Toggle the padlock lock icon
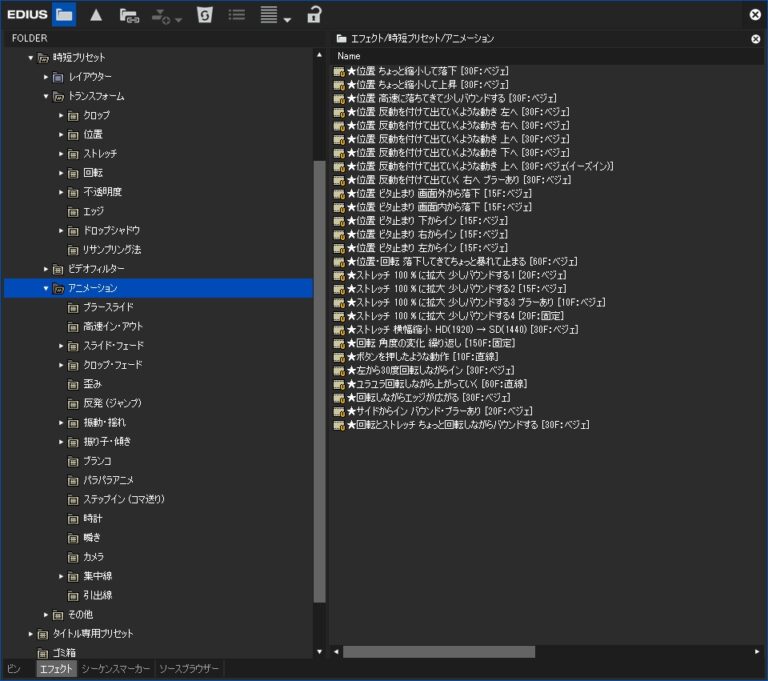The height and width of the screenshot is (681, 768). point(314,15)
